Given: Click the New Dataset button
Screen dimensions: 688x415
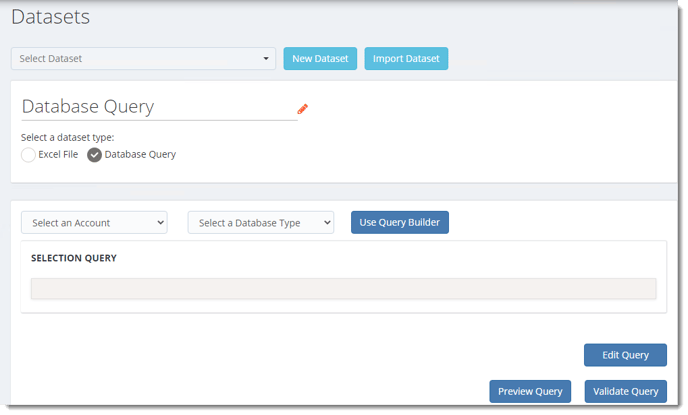Looking at the screenshot, I should point(320,59).
